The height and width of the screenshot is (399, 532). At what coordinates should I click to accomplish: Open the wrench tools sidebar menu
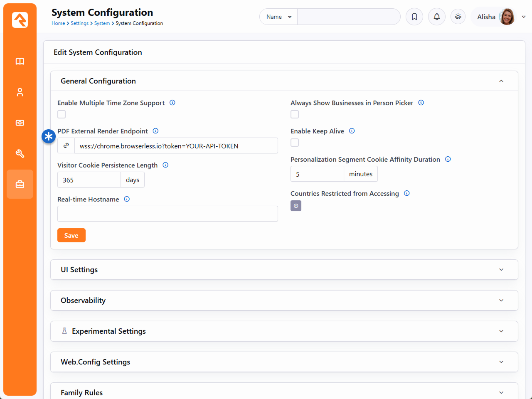click(x=20, y=154)
